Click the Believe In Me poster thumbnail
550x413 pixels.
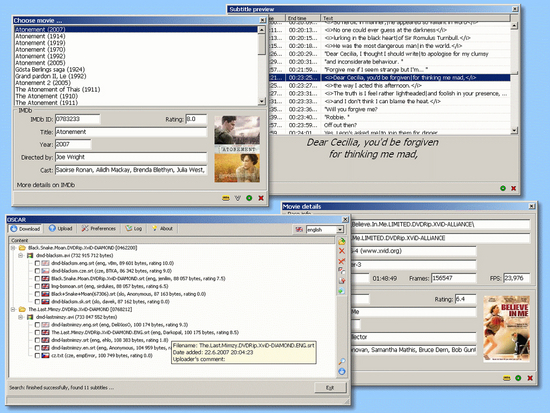pos(507,329)
